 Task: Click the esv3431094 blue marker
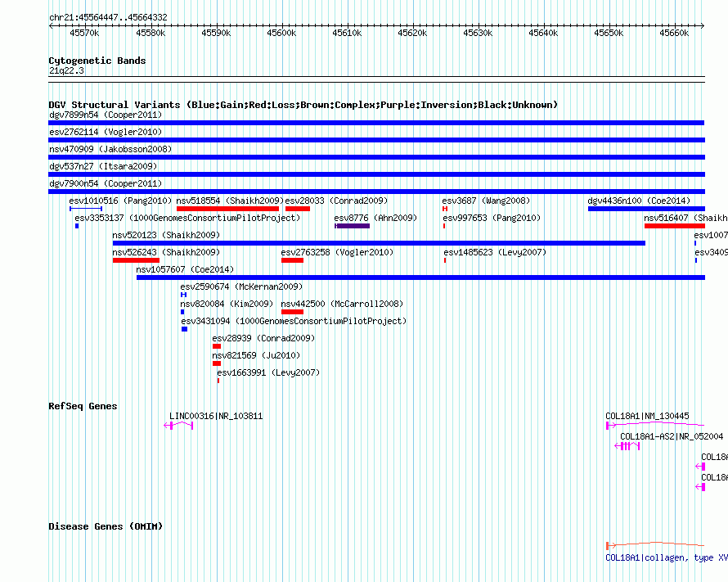click(x=184, y=329)
